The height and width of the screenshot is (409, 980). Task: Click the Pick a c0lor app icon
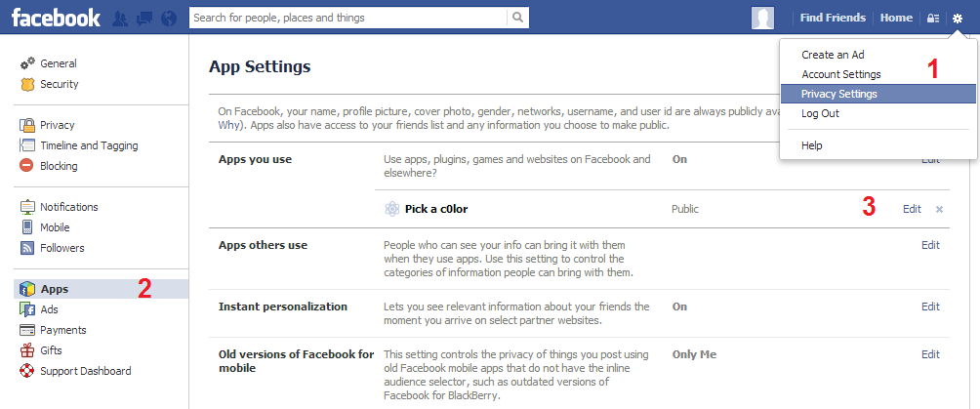tap(392, 209)
